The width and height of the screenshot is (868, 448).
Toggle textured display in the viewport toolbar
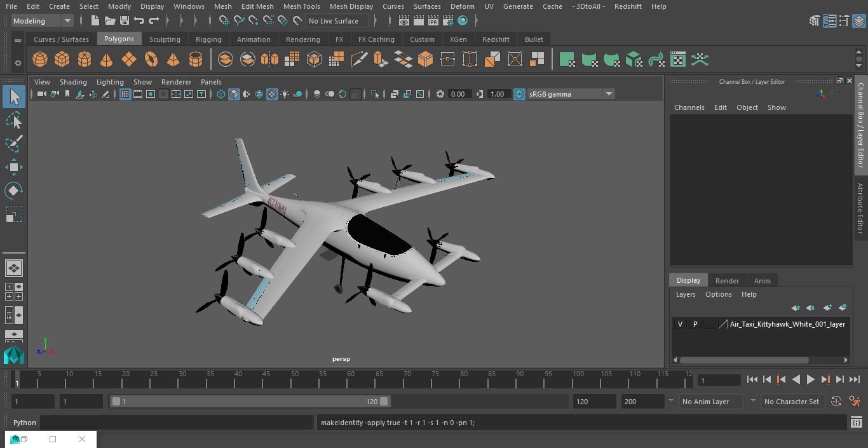272,94
